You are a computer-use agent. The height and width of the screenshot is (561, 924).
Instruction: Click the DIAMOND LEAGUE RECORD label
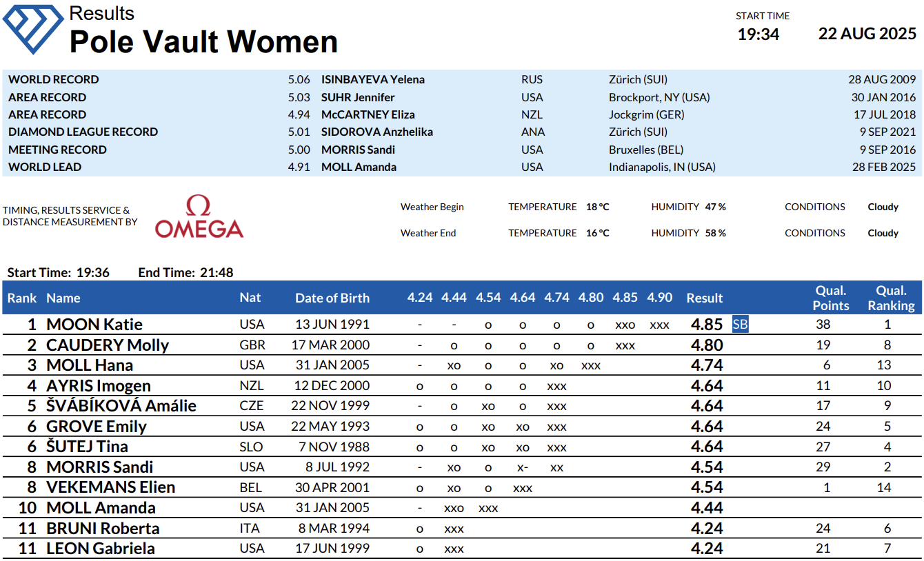(83, 132)
